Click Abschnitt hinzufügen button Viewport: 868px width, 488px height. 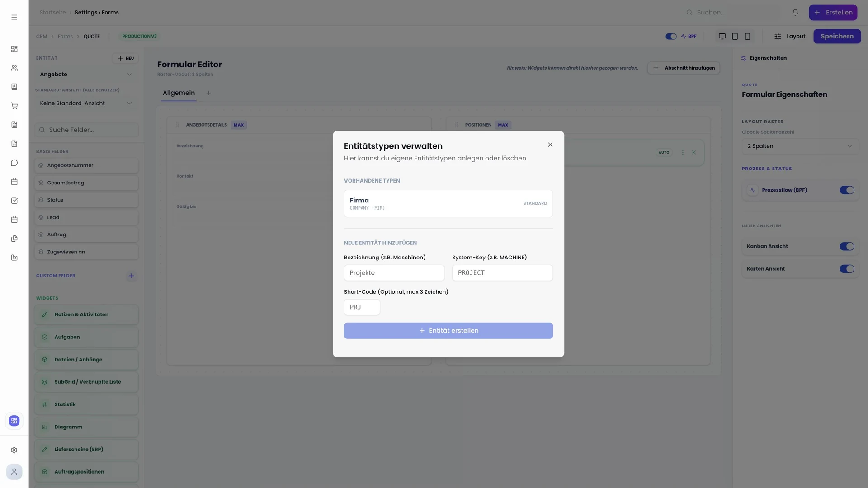point(684,68)
